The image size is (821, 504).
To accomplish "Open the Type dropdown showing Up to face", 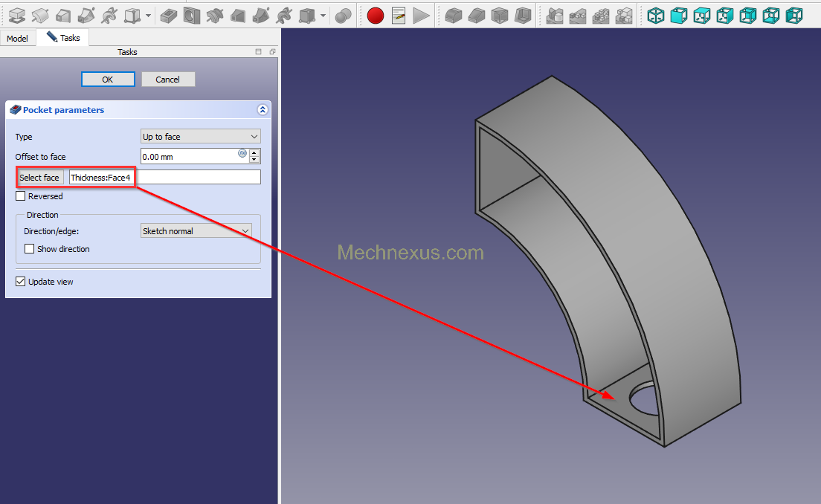I will 201,137.
